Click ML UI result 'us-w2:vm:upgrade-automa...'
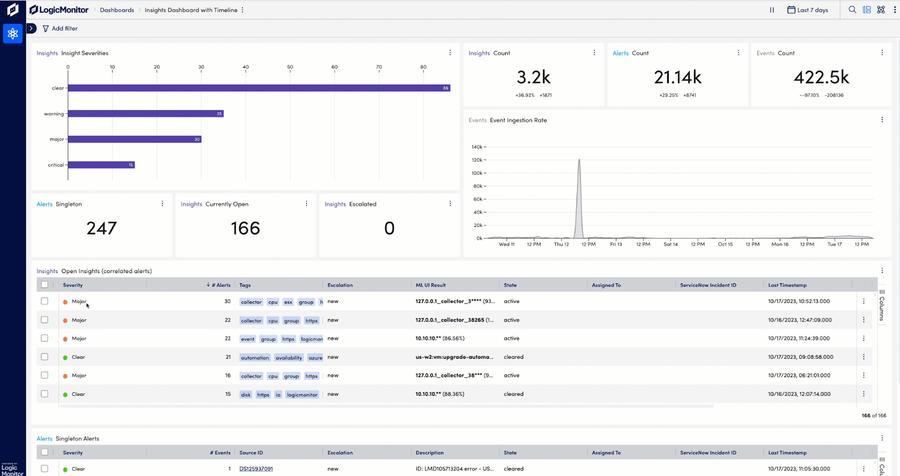 454,357
